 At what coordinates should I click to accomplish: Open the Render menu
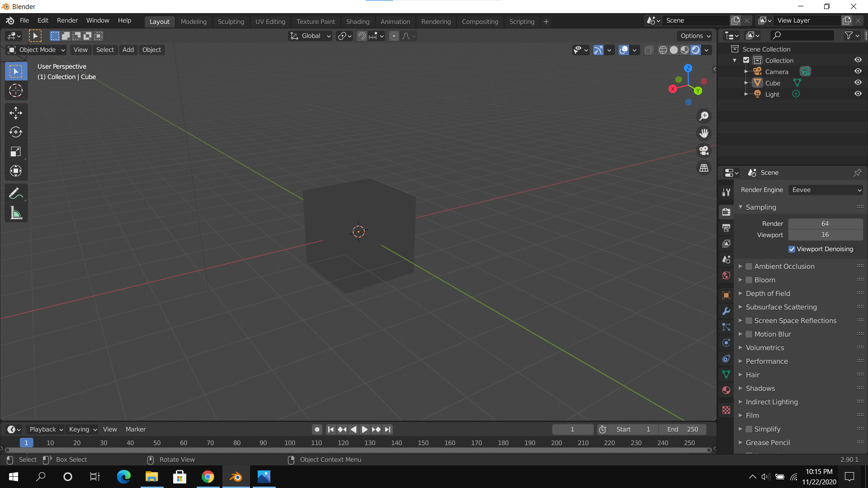point(67,21)
